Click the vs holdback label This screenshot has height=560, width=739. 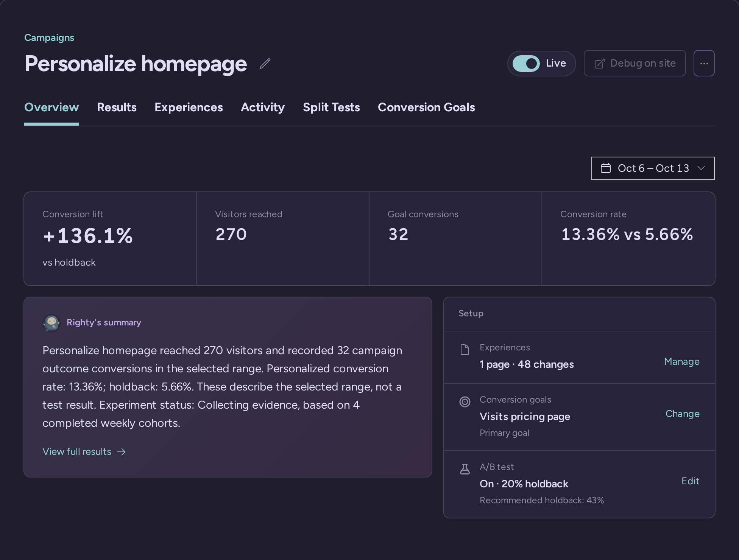point(69,263)
